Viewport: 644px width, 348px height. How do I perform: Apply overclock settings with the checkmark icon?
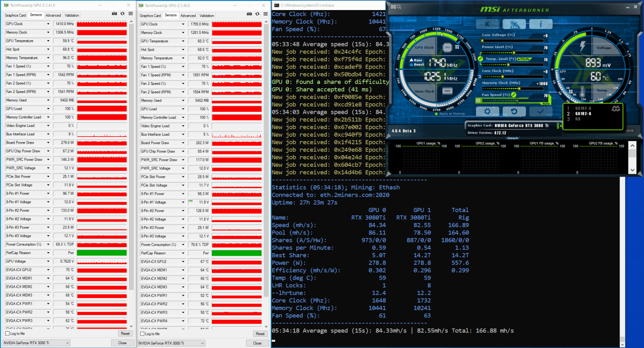coord(540,111)
